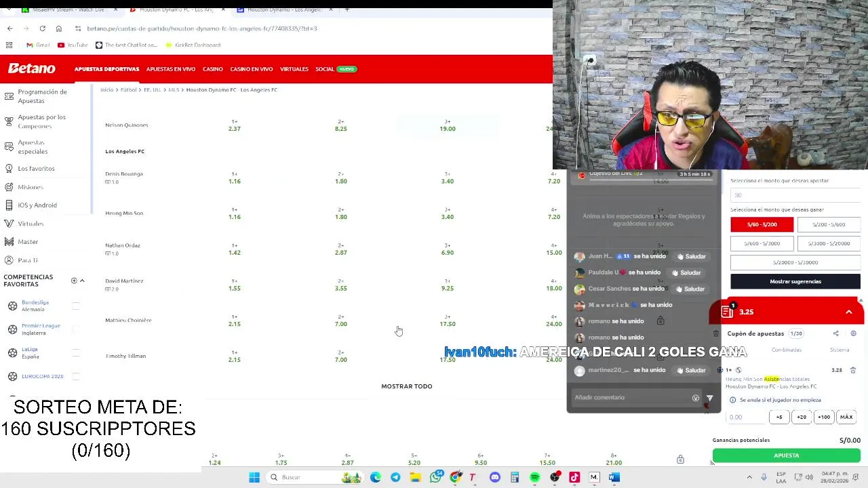Open Social menu item
The height and width of the screenshot is (488, 868).
(325, 69)
